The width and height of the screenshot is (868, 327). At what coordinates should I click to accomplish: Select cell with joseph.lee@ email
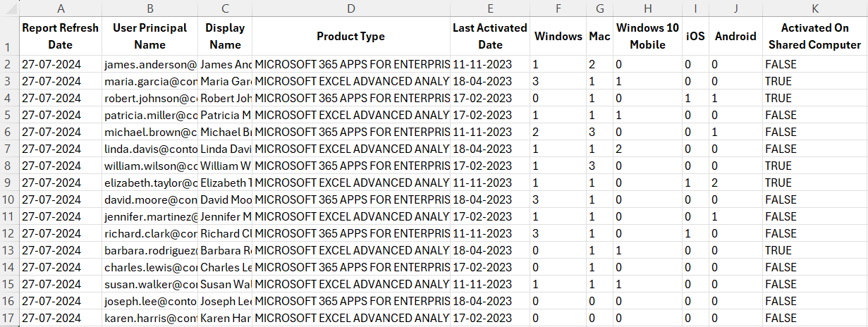(x=149, y=301)
